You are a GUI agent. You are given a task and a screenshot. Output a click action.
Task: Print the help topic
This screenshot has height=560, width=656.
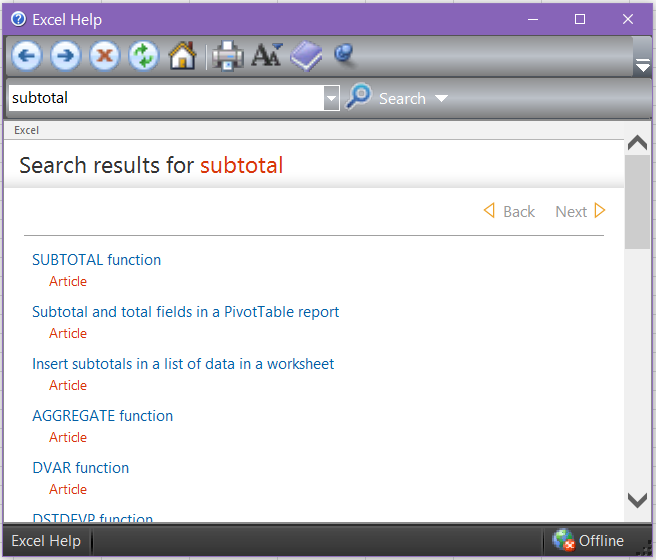tap(227, 56)
